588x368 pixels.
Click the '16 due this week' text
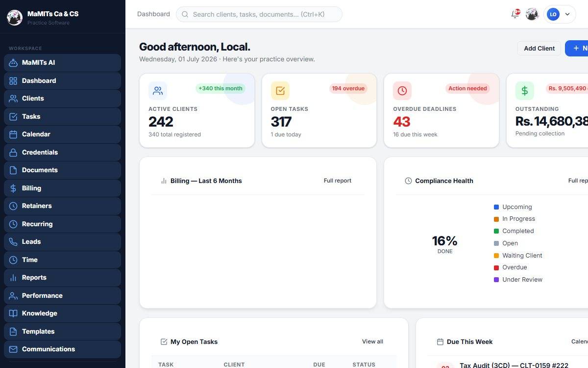[x=415, y=134]
